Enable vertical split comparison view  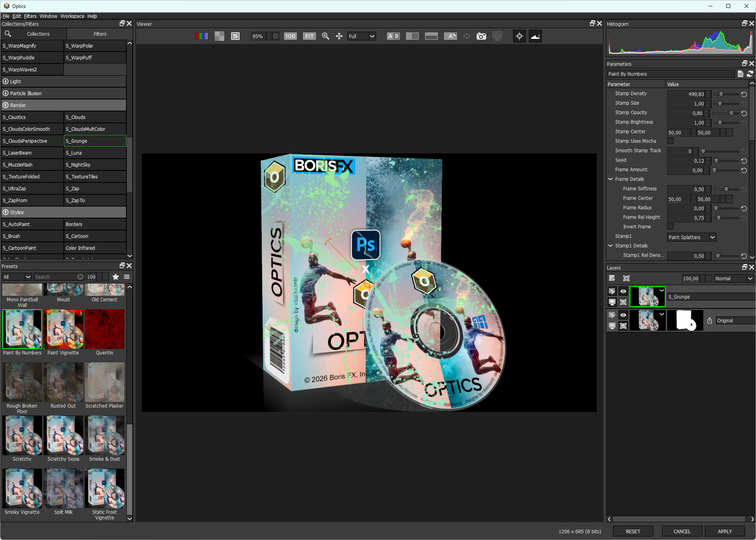click(412, 36)
